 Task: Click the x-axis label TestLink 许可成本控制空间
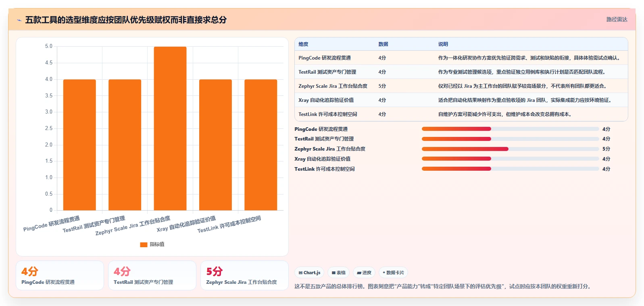229,225
